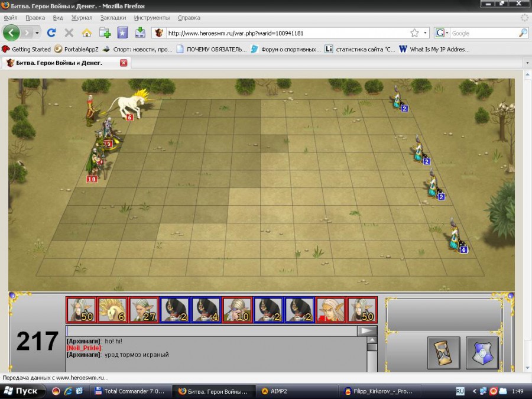Reload the page with the blue refresh icon
Image resolution: width=532 pixels, height=399 pixels.
(51, 33)
